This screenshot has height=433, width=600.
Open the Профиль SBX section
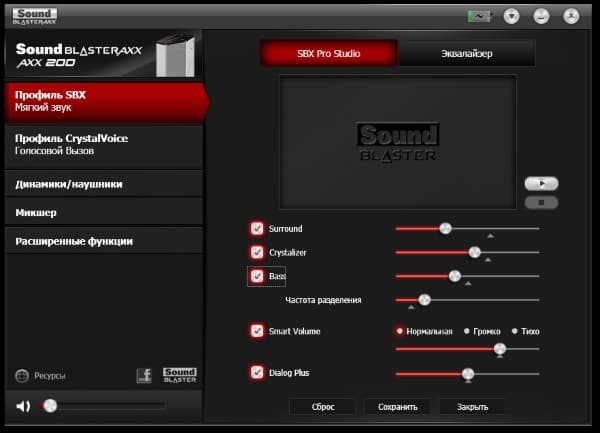106,102
